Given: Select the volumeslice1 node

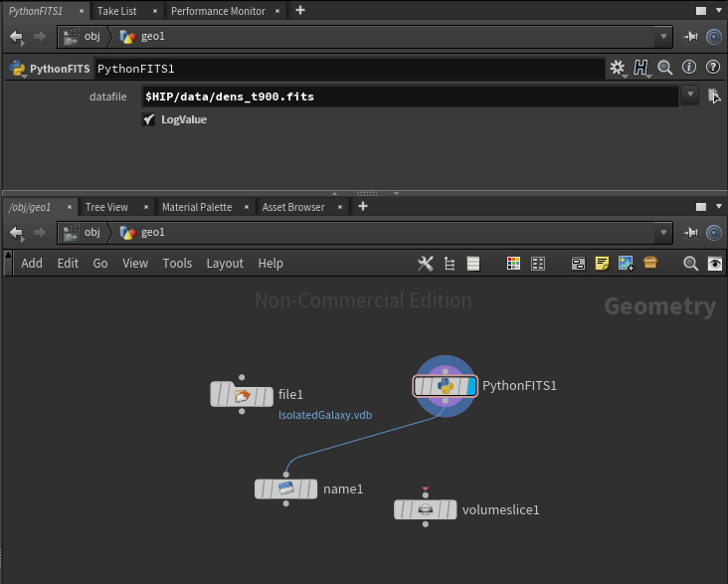Looking at the screenshot, I should tap(426, 509).
